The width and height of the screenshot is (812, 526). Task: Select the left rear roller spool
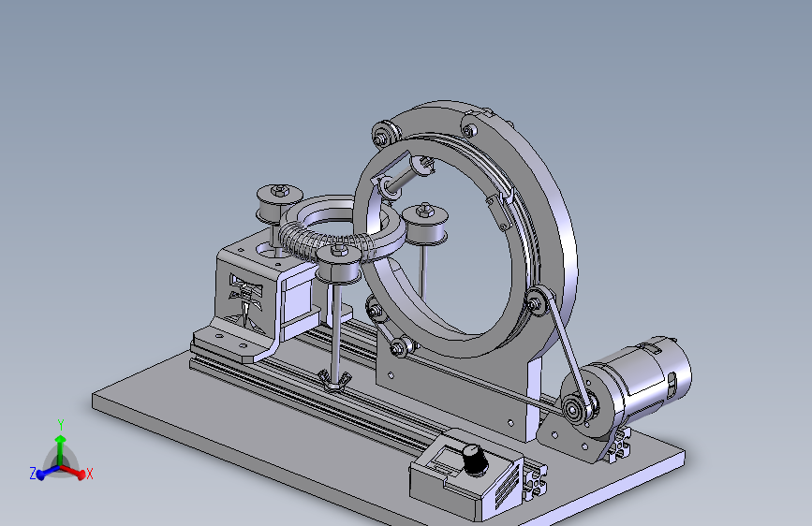(278, 203)
